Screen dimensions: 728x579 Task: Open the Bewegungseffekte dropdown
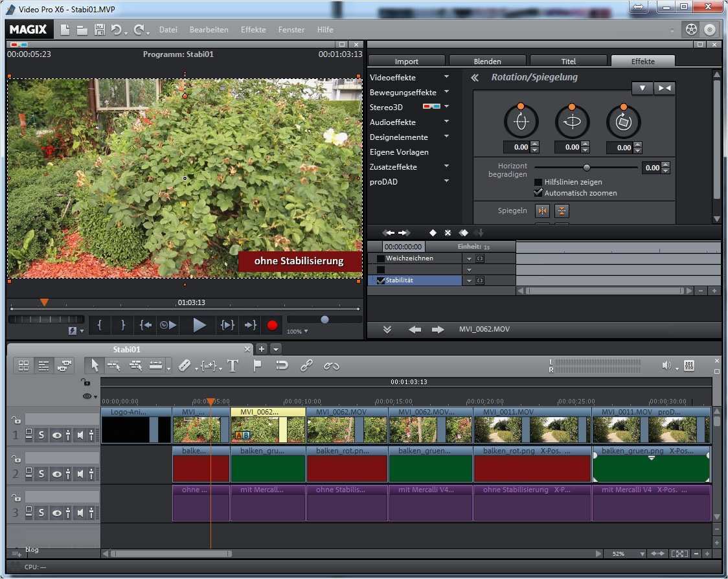pos(447,92)
